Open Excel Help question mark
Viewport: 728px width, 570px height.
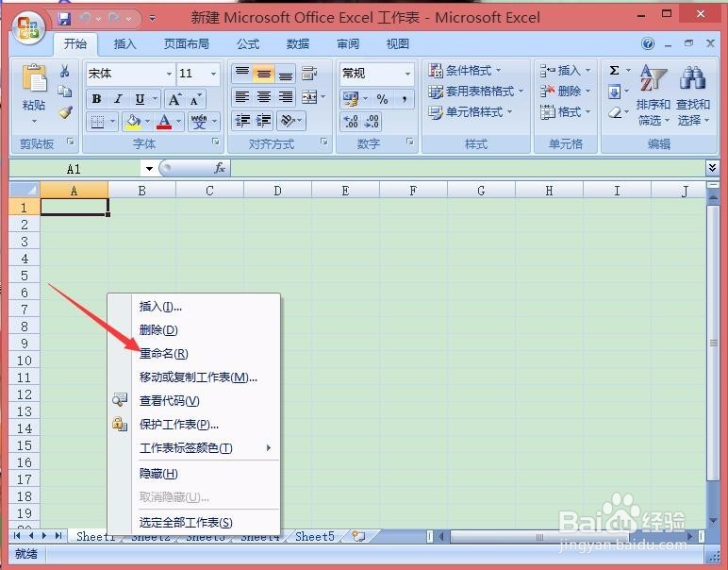point(648,44)
